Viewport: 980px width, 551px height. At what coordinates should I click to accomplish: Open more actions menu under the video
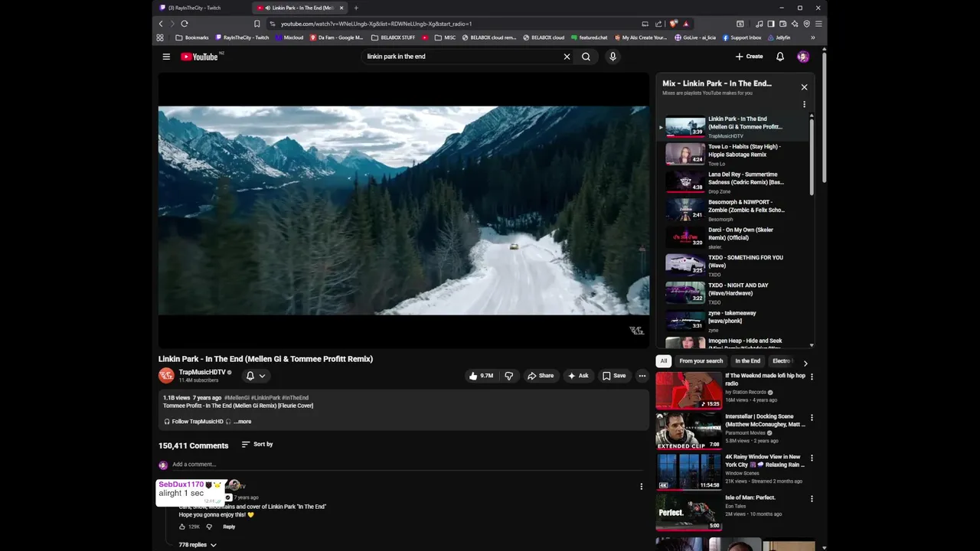[642, 376]
